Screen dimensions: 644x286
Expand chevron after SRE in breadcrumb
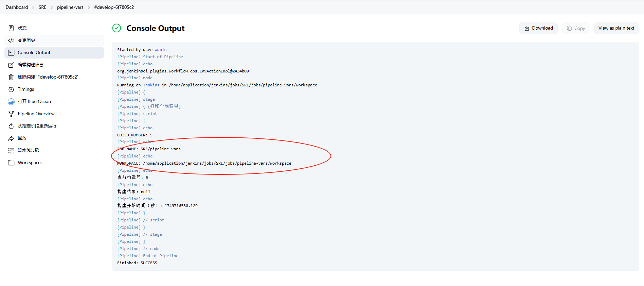click(52, 7)
